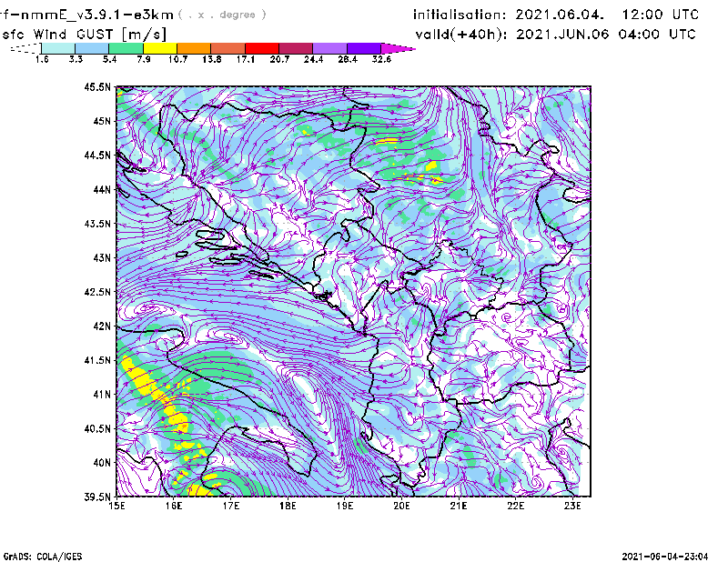The width and height of the screenshot is (728, 562).
Task: Click the legend value 5.4
Action: tap(109, 59)
